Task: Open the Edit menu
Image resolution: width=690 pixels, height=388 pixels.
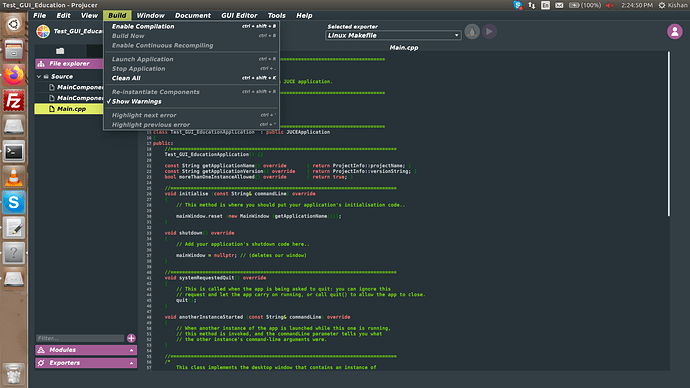Action: tap(63, 15)
